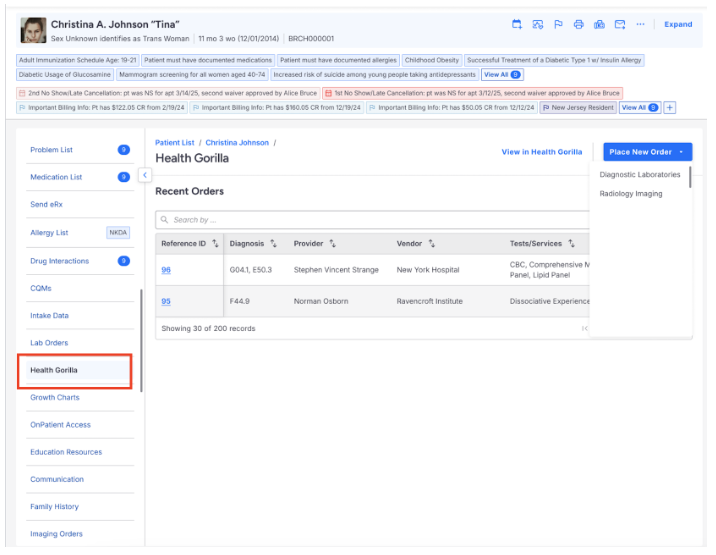716x555 pixels.
Task: Sort table by Tests/Services column
Action: [571, 243]
